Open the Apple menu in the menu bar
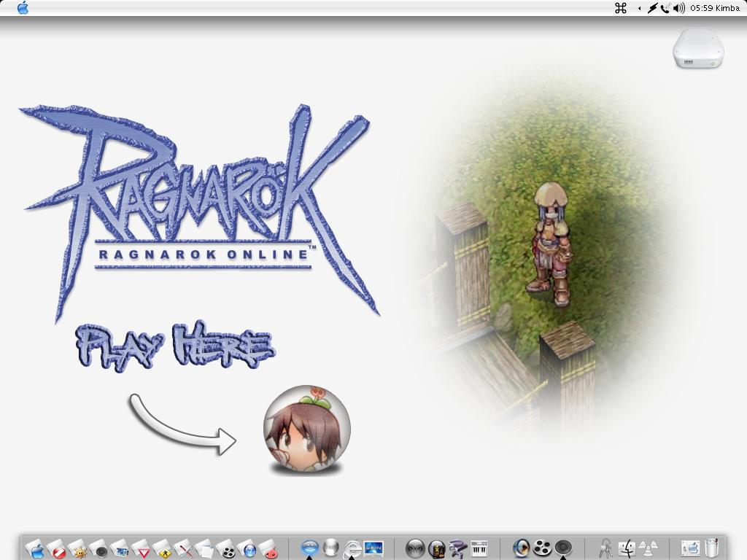This screenshot has height=560, width=747. click(23, 8)
